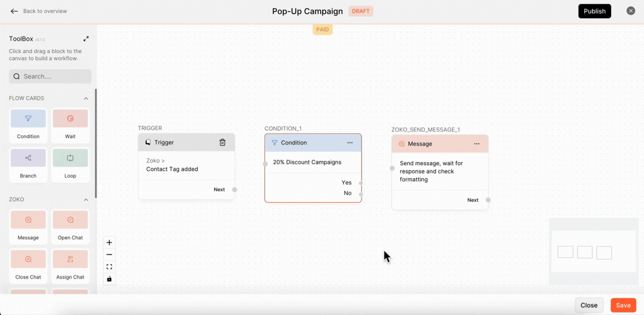Click the Condition node input port
Viewport: 644px width, 315px height.
[x=265, y=164]
